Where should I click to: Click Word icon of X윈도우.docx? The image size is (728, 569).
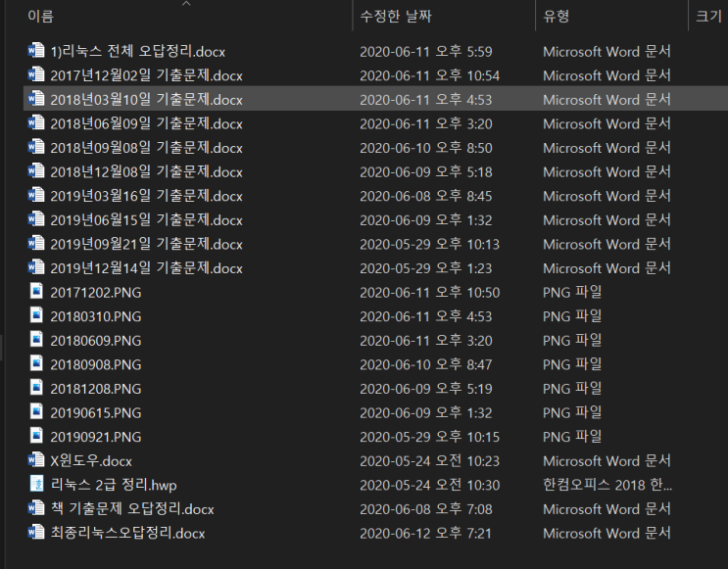pos(36,460)
